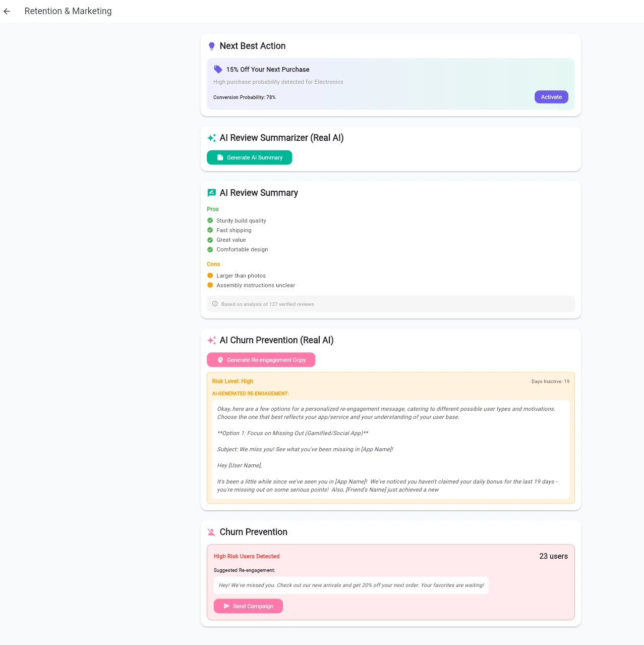Click the green check next to Fast shipping
This screenshot has height=645, width=644.
(210, 230)
